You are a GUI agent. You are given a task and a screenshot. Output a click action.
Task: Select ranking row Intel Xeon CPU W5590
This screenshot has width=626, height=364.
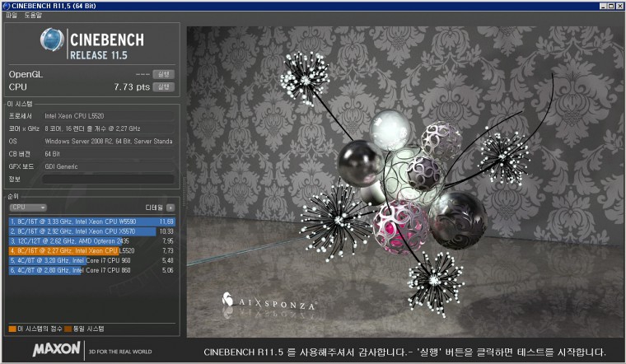coord(91,222)
